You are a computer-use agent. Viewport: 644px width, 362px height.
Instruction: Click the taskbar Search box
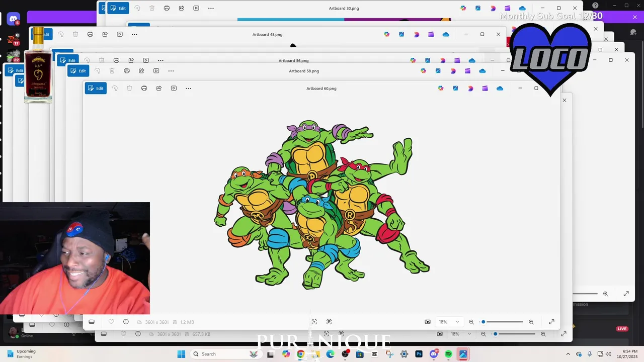[227, 354]
